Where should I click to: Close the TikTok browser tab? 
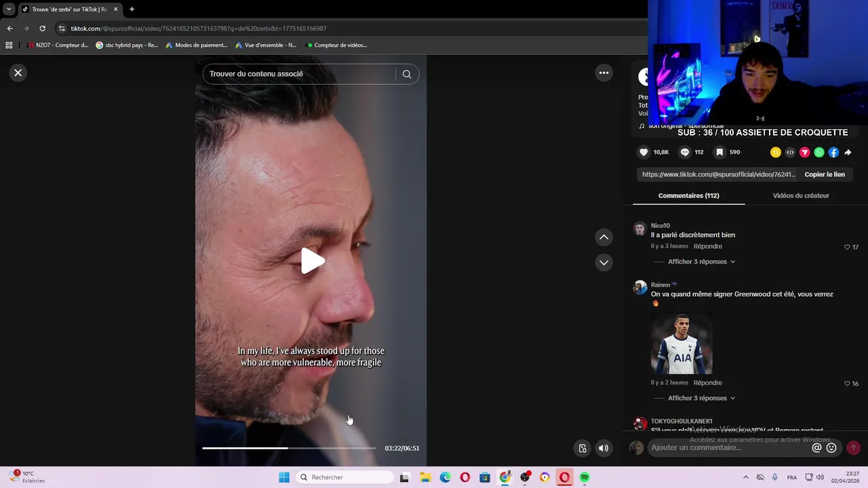[x=115, y=9]
